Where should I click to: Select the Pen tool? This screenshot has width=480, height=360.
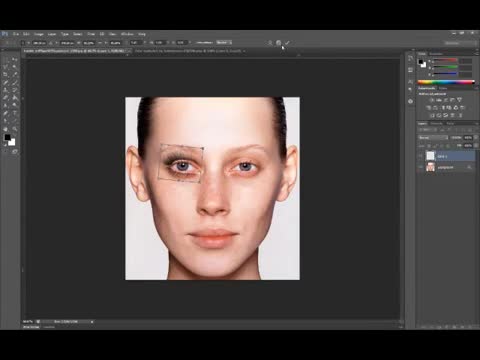tap(6, 113)
